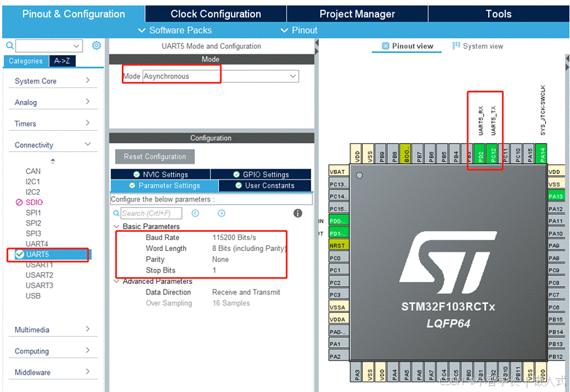Viewport: 570px width, 392px height.
Task: Click the previous search result arrow icon
Action: tap(196, 213)
